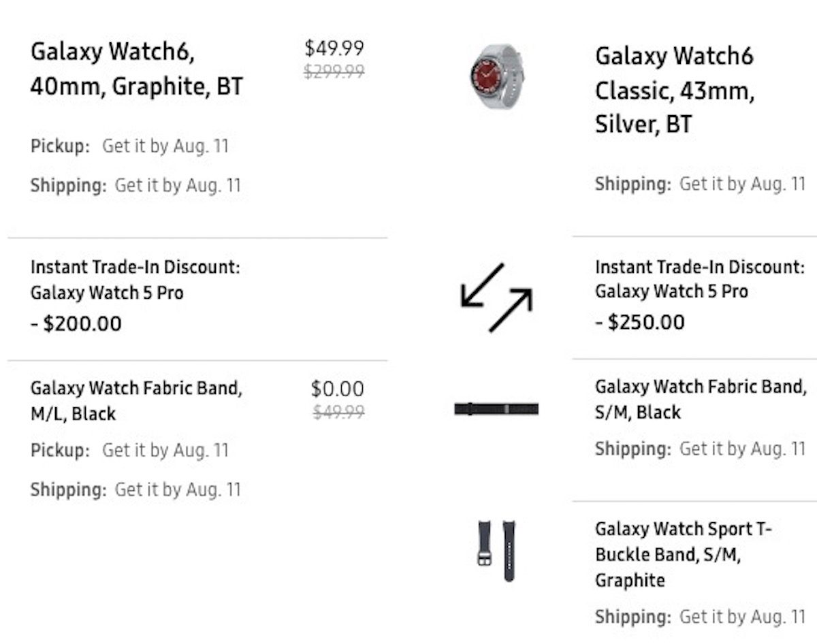Click the -$250.00 trade-in discount amount
The image size is (817, 644).
[640, 322]
